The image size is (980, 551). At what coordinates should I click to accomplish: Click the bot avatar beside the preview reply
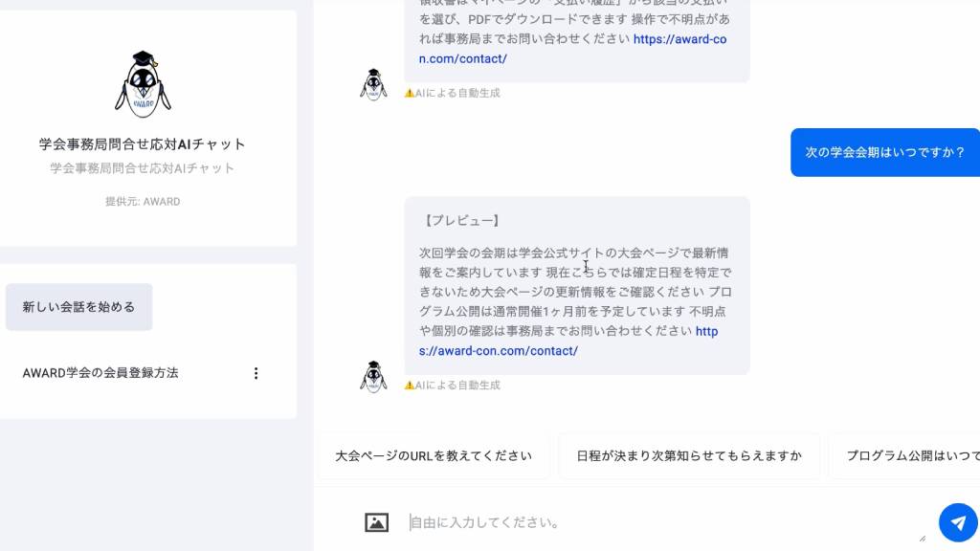point(373,376)
